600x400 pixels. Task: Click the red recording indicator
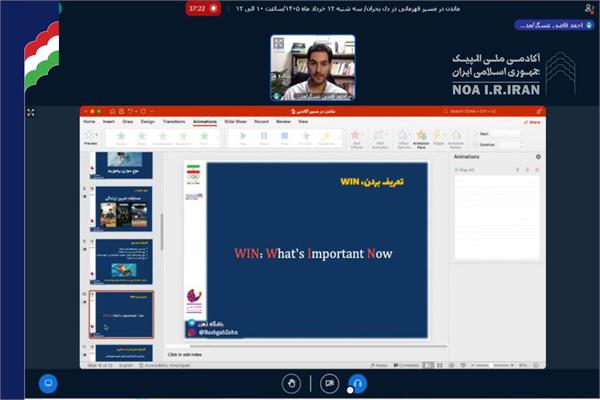(x=203, y=8)
